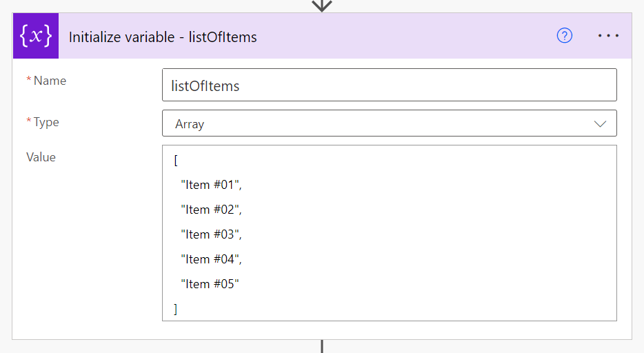Open the ellipsis more options menu
Screen dimensions: 644x353
click(608, 37)
